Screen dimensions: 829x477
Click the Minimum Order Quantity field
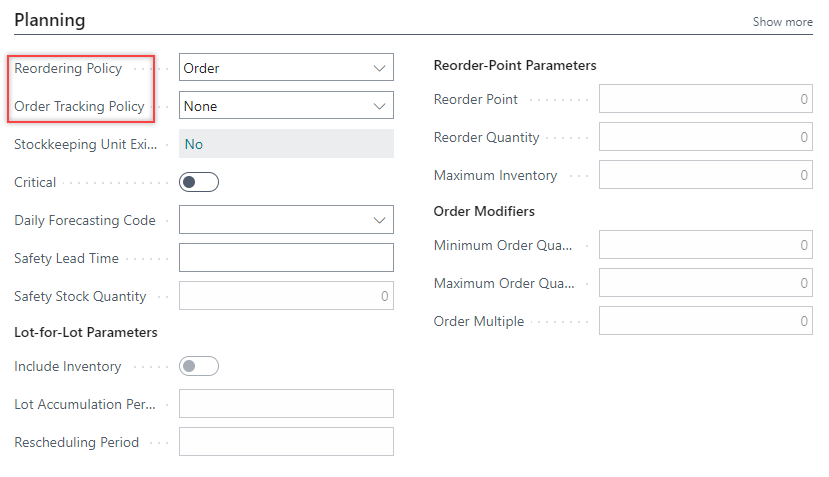pyautogui.click(x=705, y=245)
